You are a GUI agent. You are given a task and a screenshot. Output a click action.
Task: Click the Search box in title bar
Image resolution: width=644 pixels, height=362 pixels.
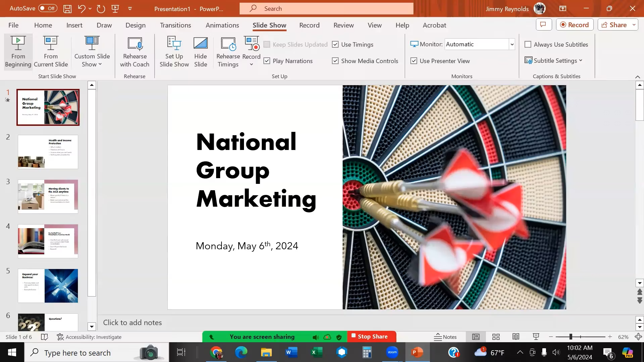[326, 8]
